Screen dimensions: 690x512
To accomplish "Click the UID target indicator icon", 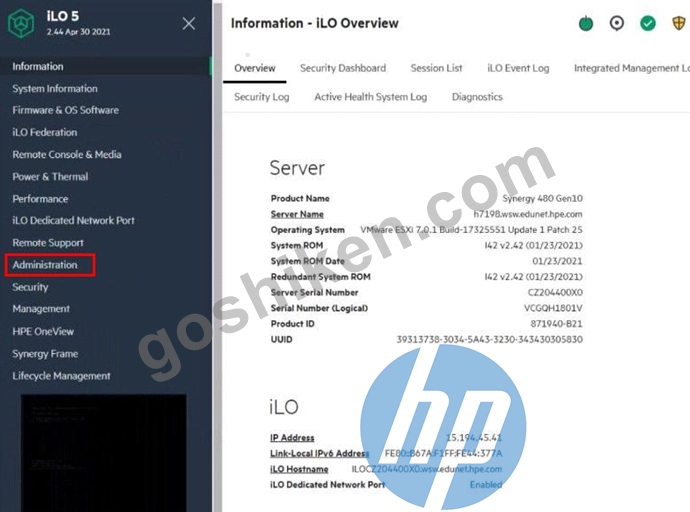I will coord(617,23).
